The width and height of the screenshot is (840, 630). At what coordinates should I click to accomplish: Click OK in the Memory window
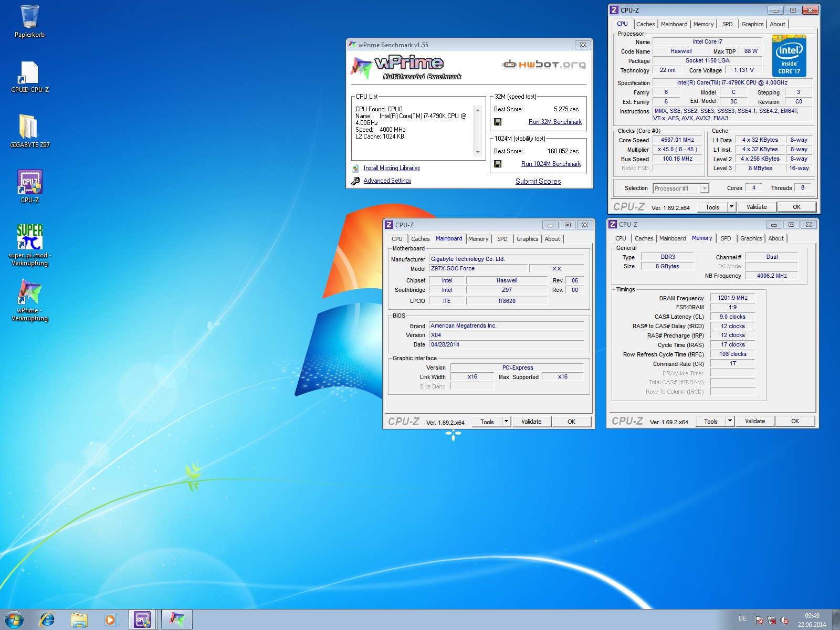coord(795,421)
